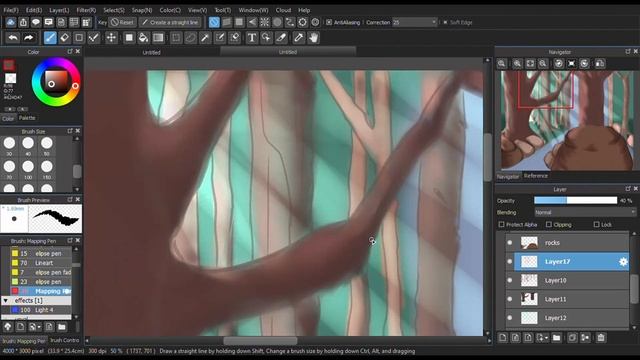Image resolution: width=640 pixels, height=360 pixels.
Task: Select the Lasso selection tool
Action: [x=191, y=38]
